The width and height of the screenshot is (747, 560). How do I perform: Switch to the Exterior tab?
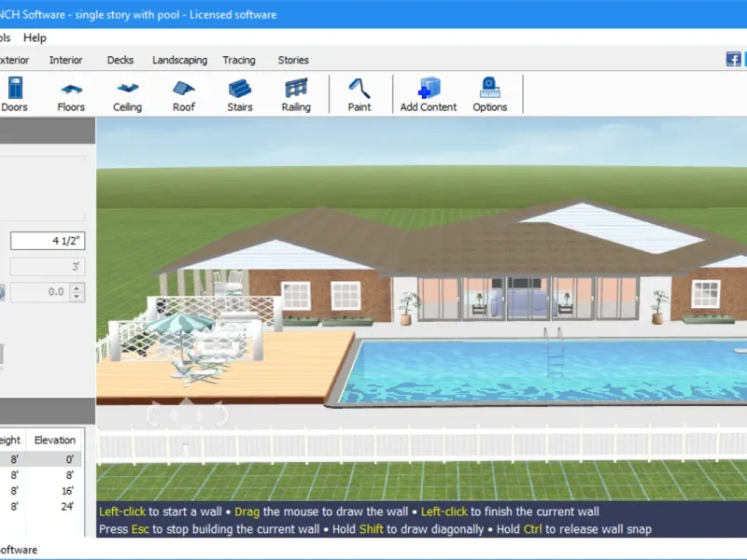14,60
